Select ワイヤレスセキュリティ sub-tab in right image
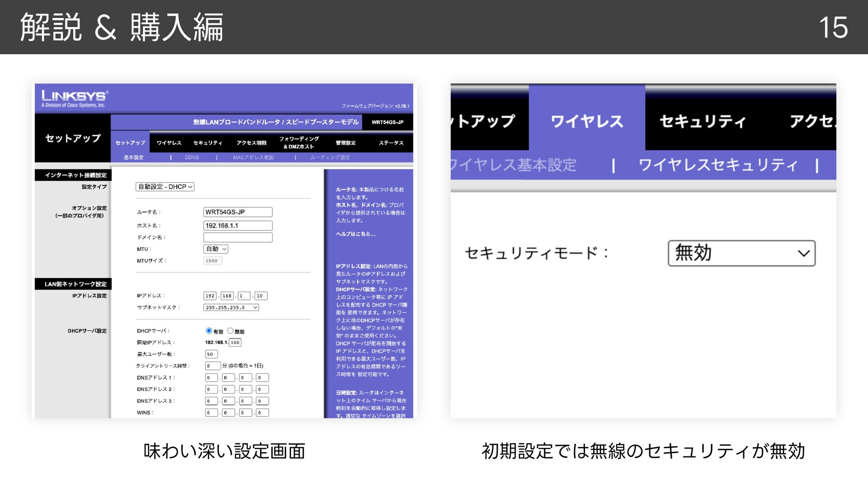This screenshot has width=868, height=488. pyautogui.click(x=718, y=165)
